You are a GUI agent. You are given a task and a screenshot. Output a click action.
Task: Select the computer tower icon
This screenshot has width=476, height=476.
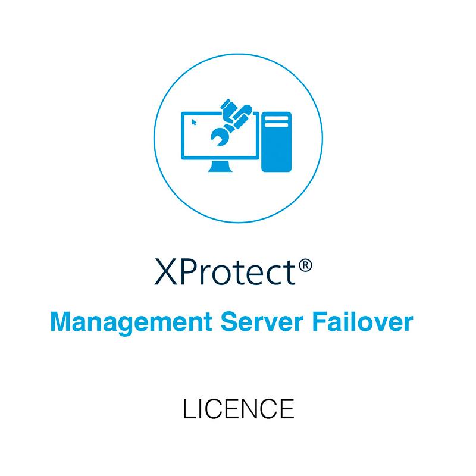click(x=276, y=142)
